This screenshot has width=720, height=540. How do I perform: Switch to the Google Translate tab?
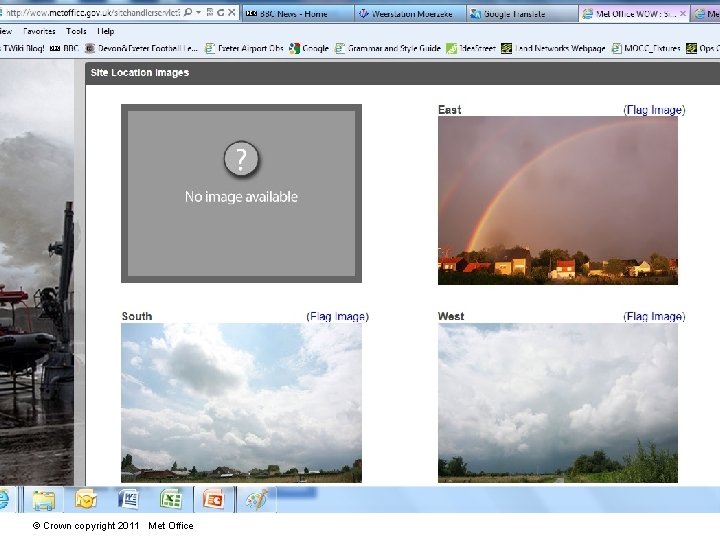click(x=522, y=14)
